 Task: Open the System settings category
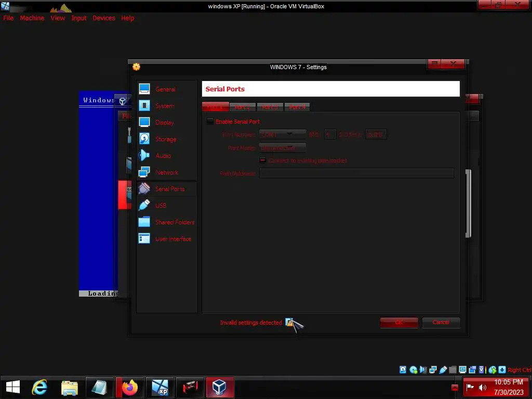coord(166,105)
